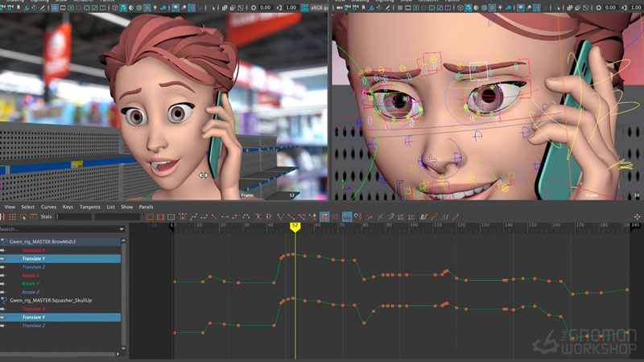Image resolution: width=644 pixels, height=362 pixels.
Task: Click the Renormalize curves icon
Action: tap(391, 216)
